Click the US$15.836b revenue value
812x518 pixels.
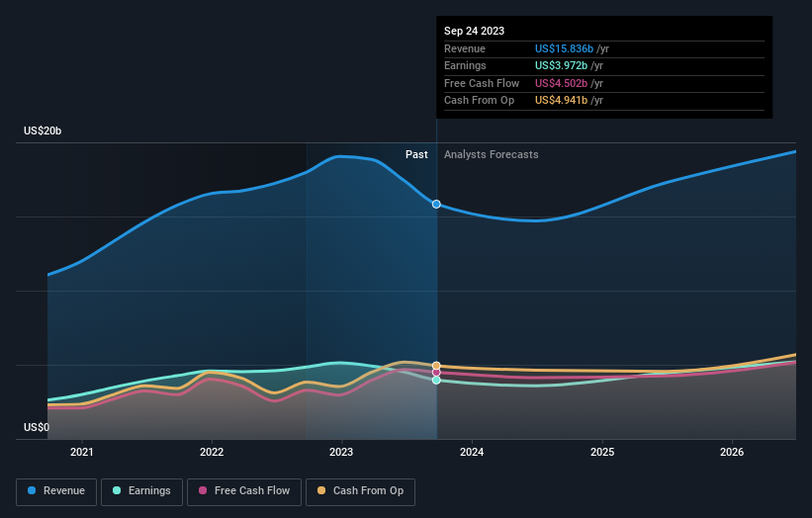coord(564,48)
